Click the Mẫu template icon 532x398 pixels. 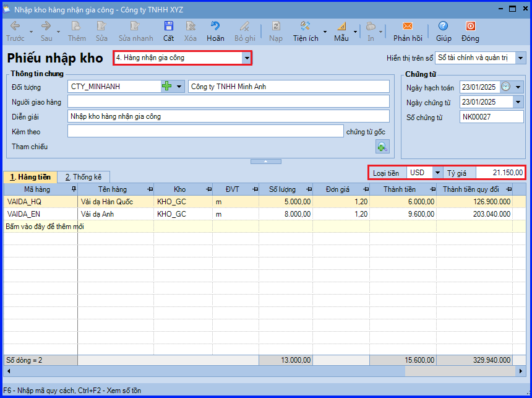[x=341, y=26]
